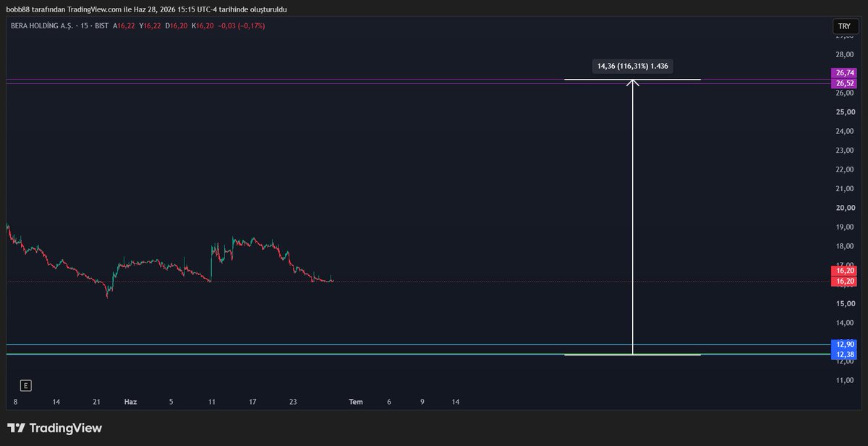The width and height of the screenshot is (868, 446).
Task: Click the upper red 16,20 current price label
Action: click(844, 270)
